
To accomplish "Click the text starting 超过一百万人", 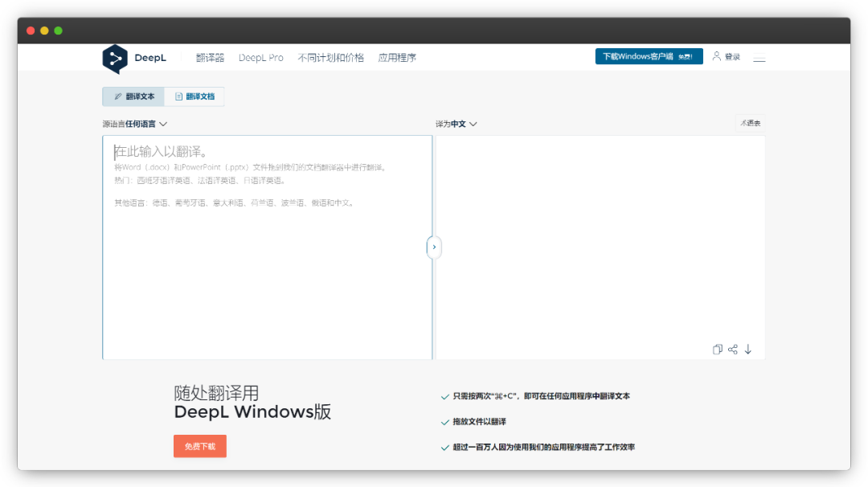I will [543, 447].
